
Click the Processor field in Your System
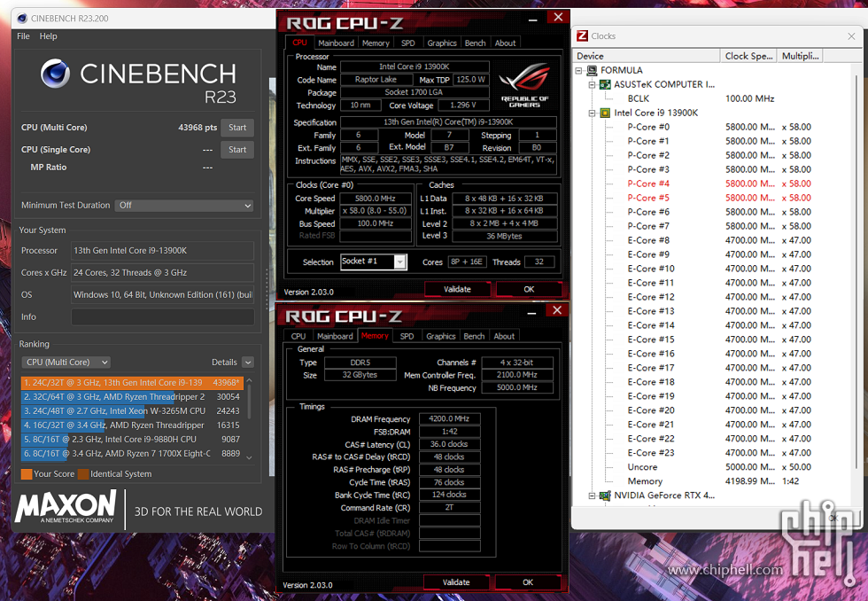pyautogui.click(x=162, y=250)
